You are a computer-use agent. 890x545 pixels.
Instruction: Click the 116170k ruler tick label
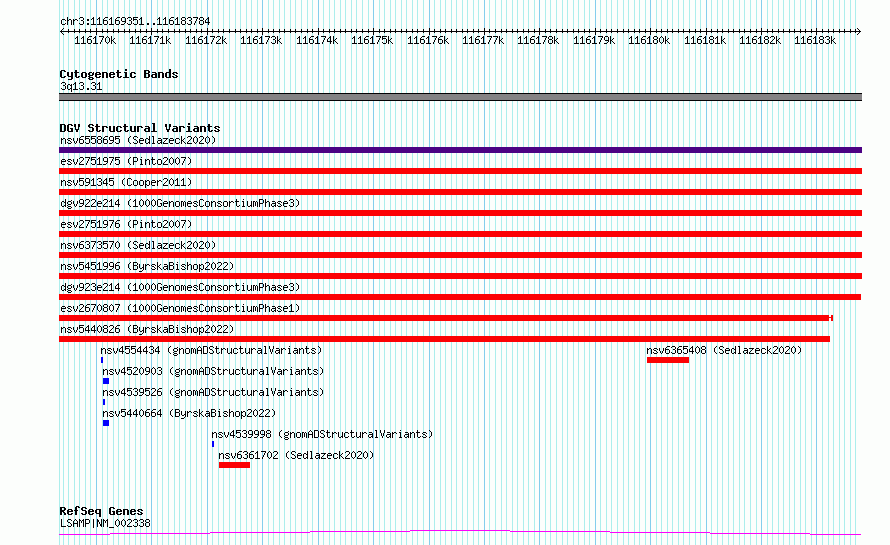95,40
